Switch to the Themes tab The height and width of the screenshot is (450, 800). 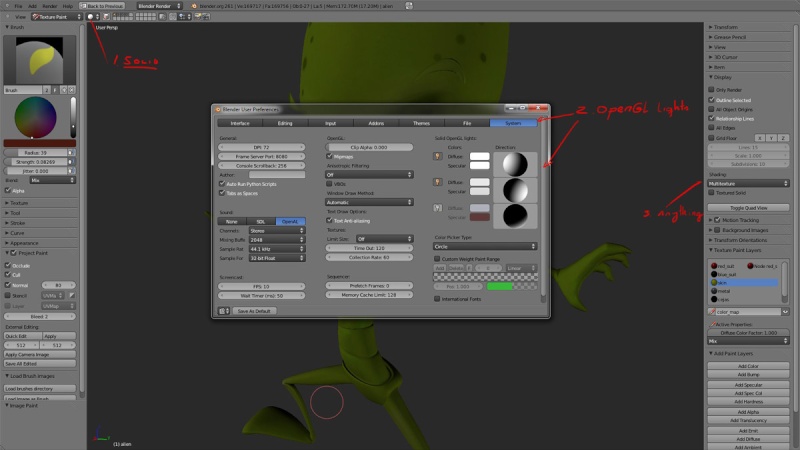(421, 123)
